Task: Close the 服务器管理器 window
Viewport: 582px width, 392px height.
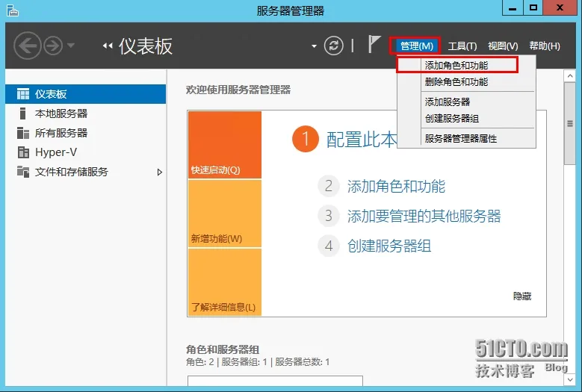Action: pyautogui.click(x=560, y=7)
